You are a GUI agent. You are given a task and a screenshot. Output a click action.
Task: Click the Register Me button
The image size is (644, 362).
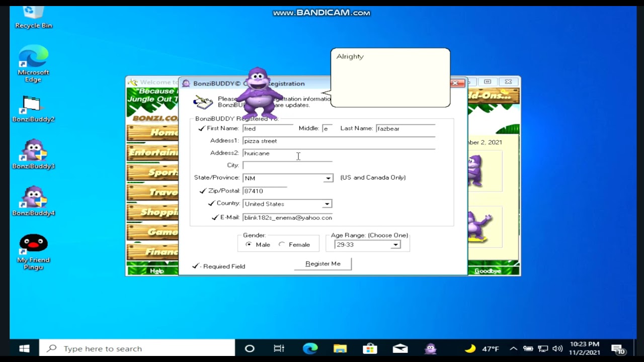[323, 263]
